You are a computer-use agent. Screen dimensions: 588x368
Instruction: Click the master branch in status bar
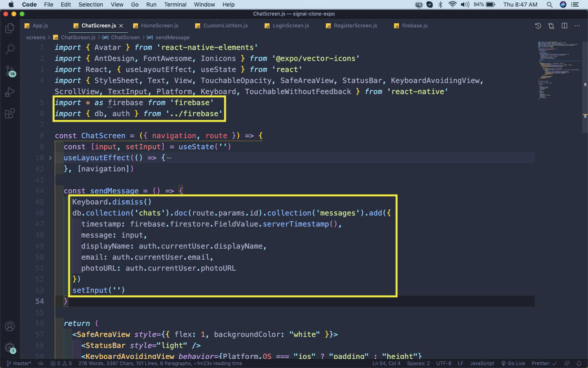click(19, 364)
